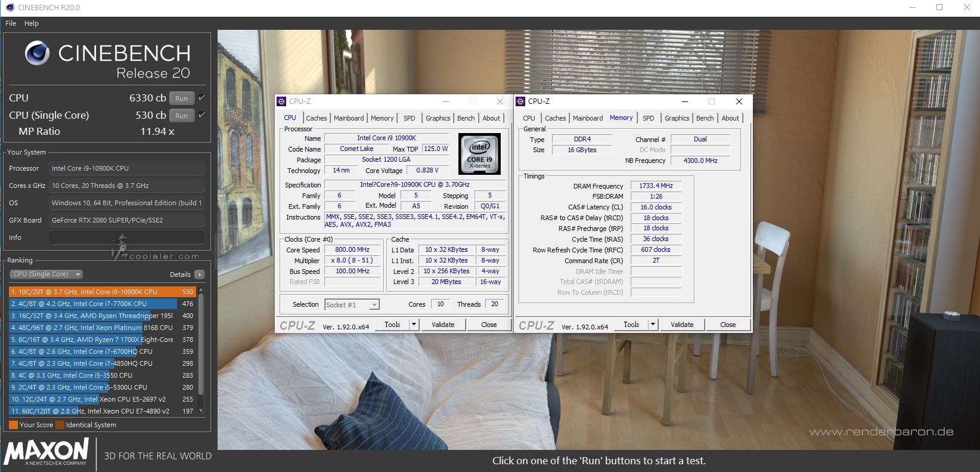Switch to Graphics tab in right CPU-Z
Viewport: 980px width, 472px height.
[677, 118]
